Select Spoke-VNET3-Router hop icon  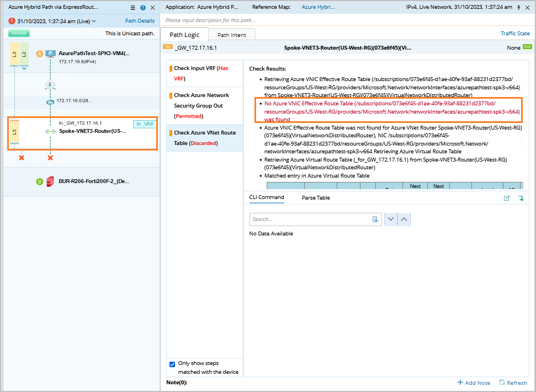coord(51,131)
